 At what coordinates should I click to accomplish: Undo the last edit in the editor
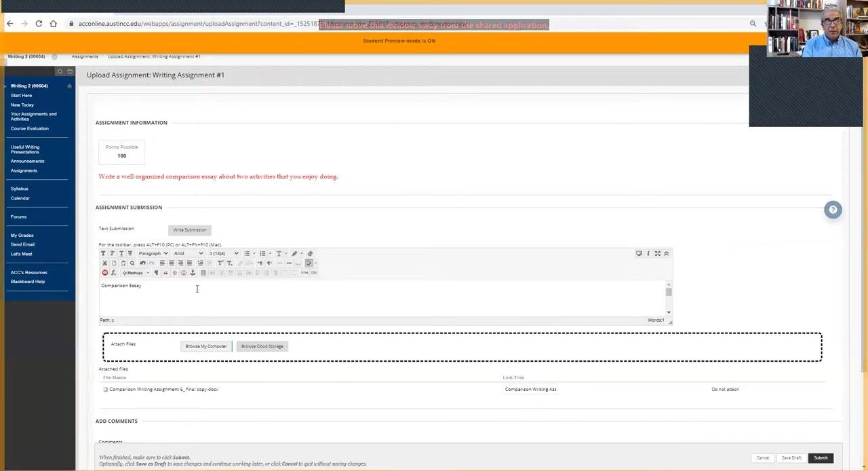(142, 263)
